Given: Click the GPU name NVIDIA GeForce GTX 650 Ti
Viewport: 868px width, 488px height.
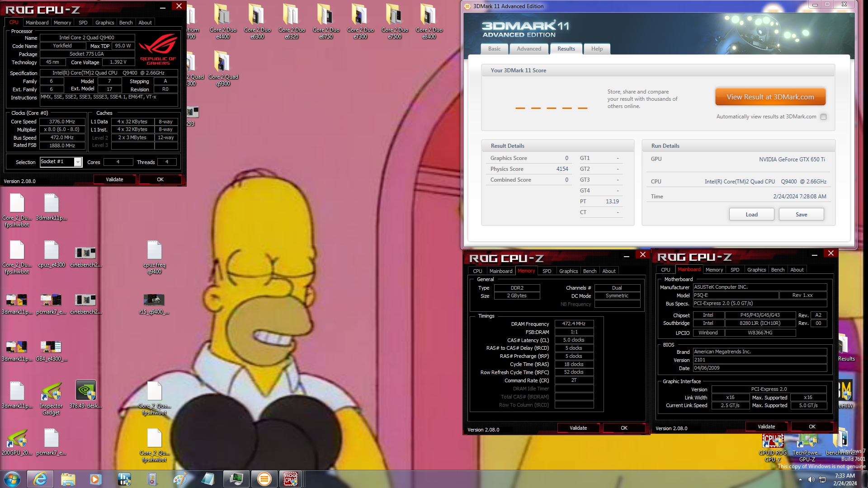Looking at the screenshot, I should coord(792,160).
